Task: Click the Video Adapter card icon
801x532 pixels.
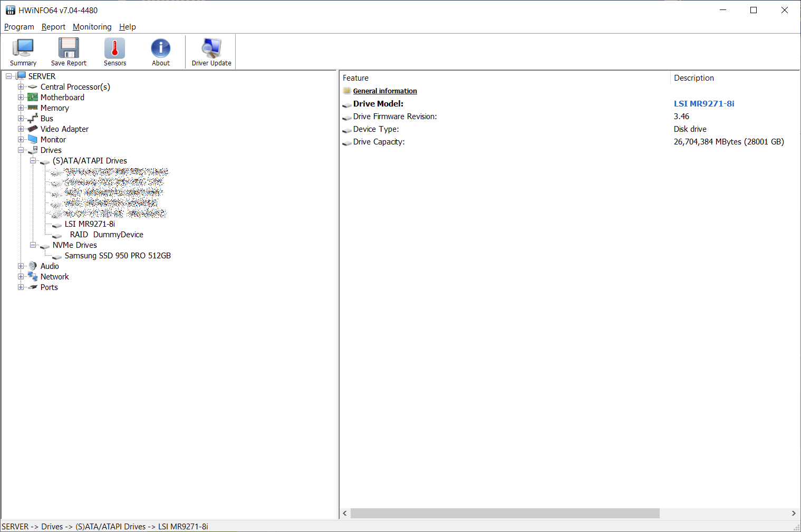Action: (x=33, y=129)
